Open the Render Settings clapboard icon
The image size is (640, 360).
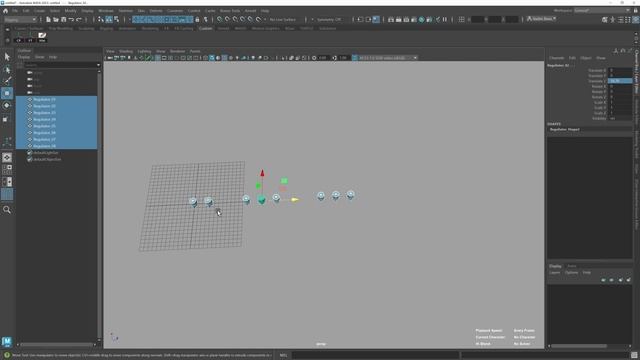tap(414, 19)
